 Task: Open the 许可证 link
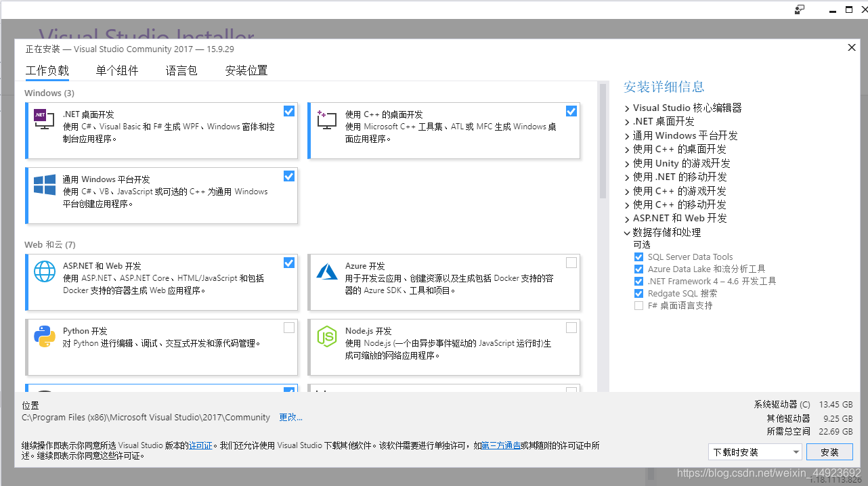point(200,445)
